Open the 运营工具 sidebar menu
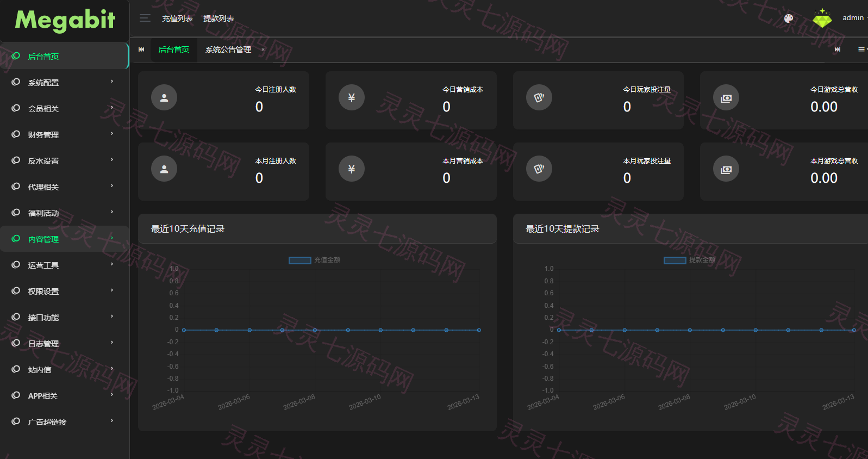The width and height of the screenshot is (868, 459). 64,265
